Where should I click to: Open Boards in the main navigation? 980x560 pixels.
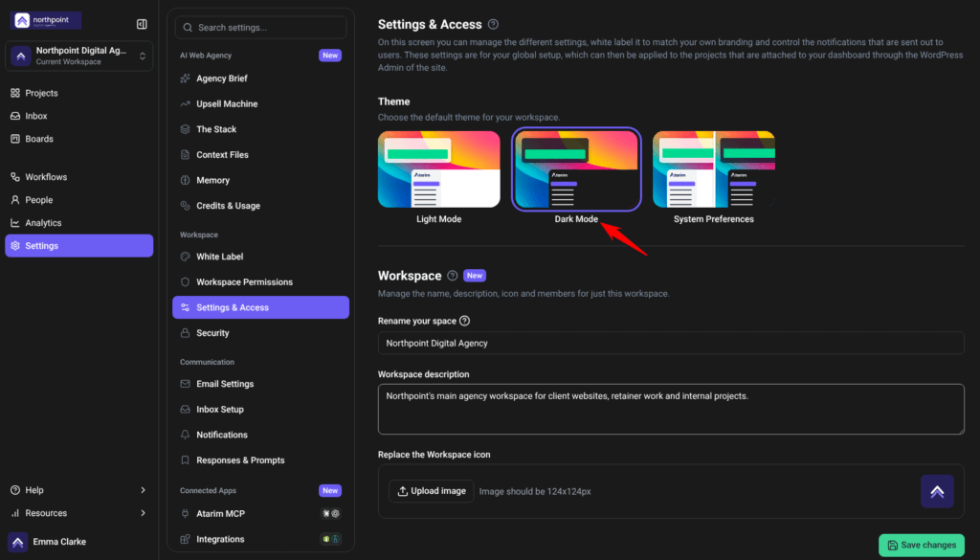78,139
